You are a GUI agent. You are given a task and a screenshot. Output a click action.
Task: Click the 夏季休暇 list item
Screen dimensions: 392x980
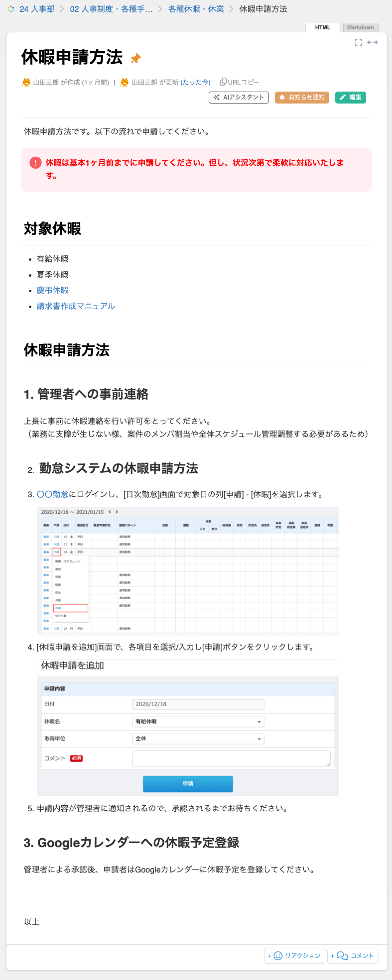point(53,275)
